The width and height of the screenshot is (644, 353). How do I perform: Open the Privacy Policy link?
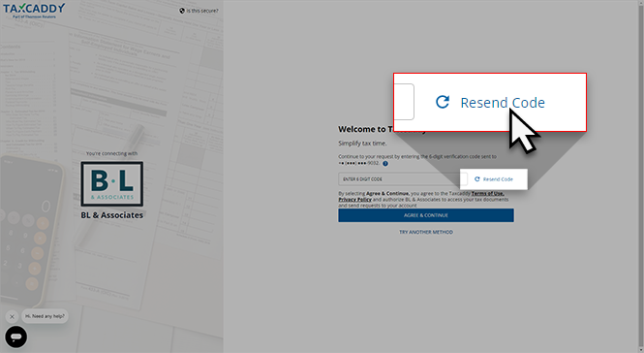(354, 200)
